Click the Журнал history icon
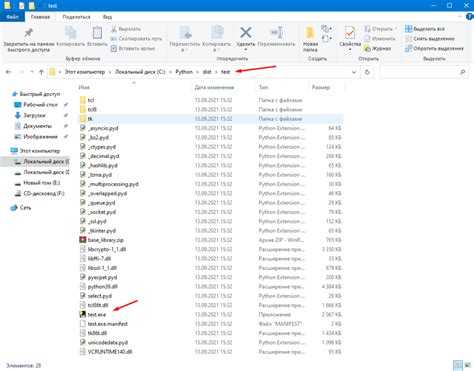The height and width of the screenshot is (371, 474). coord(367,49)
